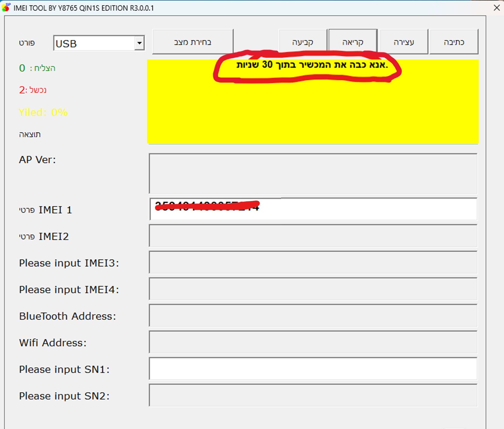504x429 pixels.
Task: Click the app icon in title bar
Action: click(6, 7)
